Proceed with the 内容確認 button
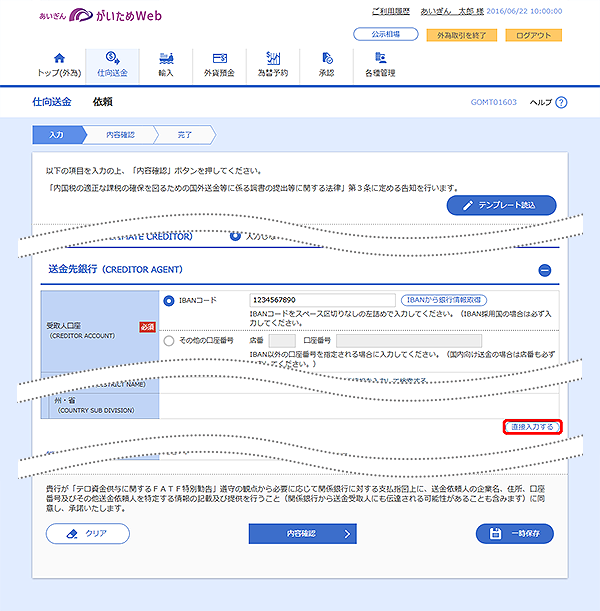This screenshot has width=600, height=611. pyautogui.click(x=302, y=534)
